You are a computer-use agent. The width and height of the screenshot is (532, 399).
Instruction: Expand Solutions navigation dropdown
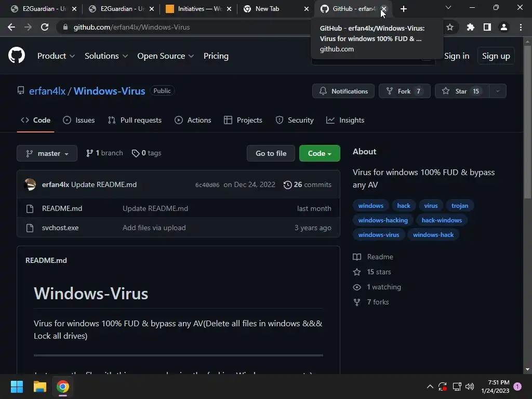click(x=106, y=56)
